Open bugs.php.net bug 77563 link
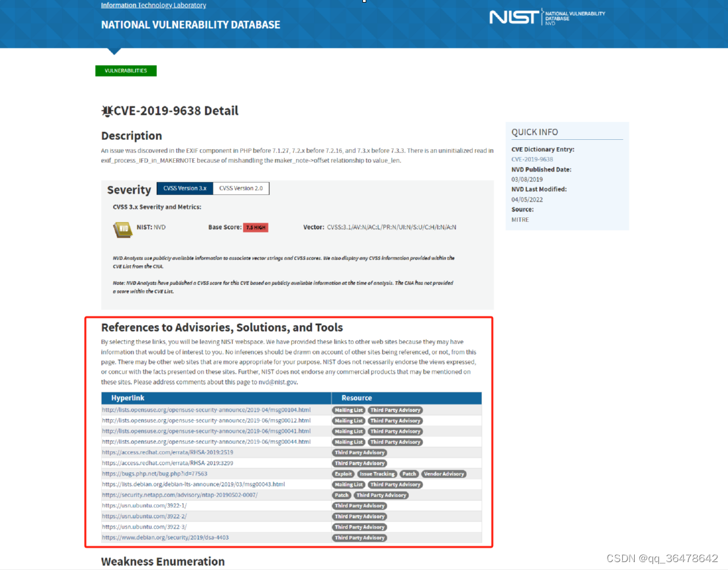Screen dimensions: 728x570 click(155, 474)
